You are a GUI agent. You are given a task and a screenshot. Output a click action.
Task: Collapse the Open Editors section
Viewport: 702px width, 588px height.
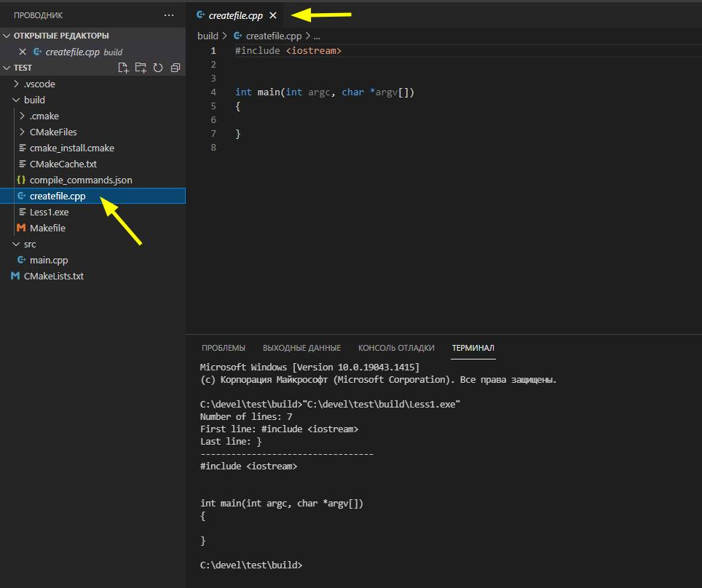61,36
